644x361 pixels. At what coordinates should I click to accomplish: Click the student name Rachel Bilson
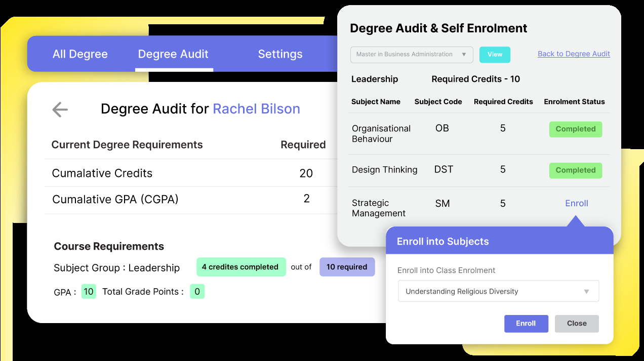256,109
